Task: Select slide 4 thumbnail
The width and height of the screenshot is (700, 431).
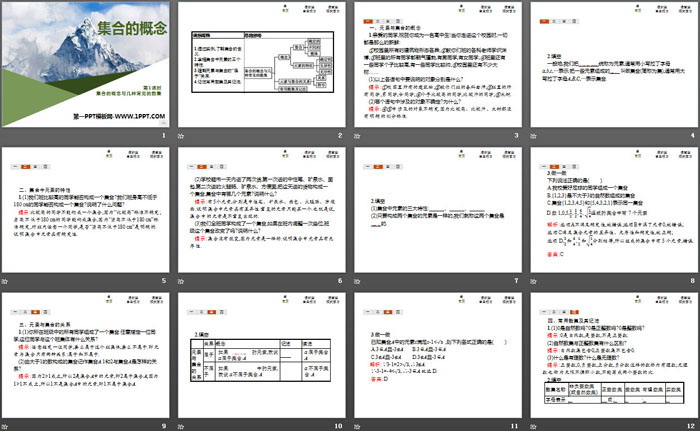Action: [613, 64]
